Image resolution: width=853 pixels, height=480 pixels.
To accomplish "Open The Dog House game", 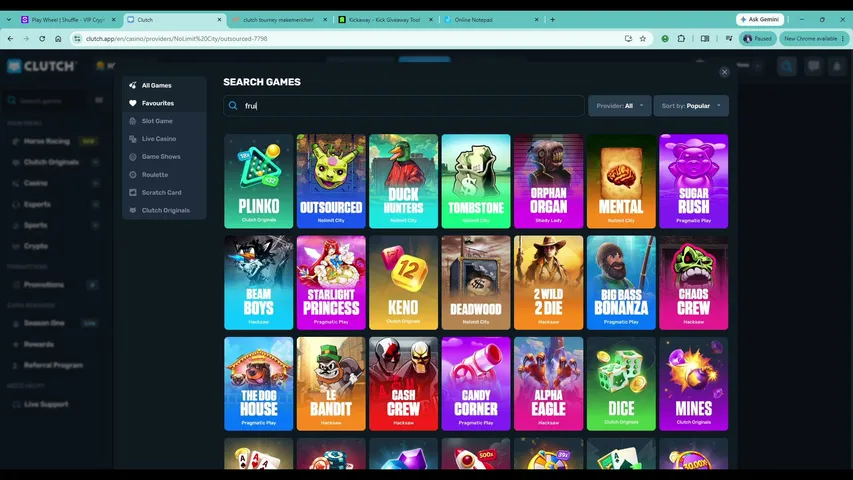I will [x=258, y=384].
